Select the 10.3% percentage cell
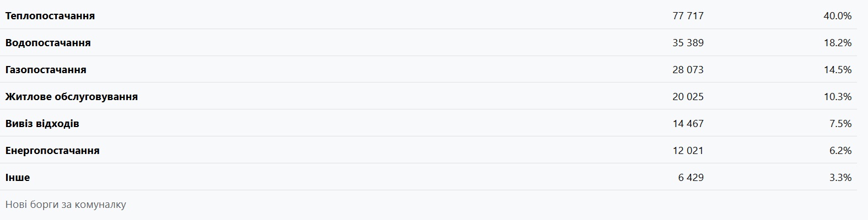The height and width of the screenshot is (220, 868). (837, 97)
